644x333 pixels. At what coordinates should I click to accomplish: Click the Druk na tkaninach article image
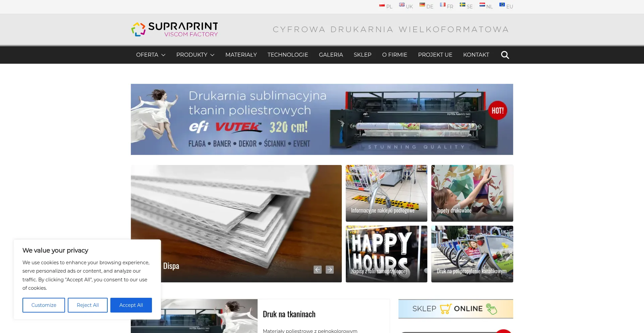click(209, 316)
